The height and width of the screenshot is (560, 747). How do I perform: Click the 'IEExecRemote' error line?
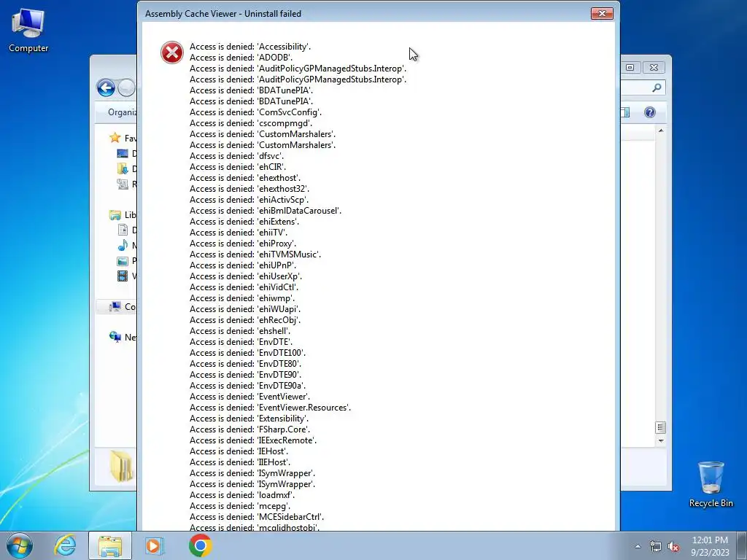253,440
